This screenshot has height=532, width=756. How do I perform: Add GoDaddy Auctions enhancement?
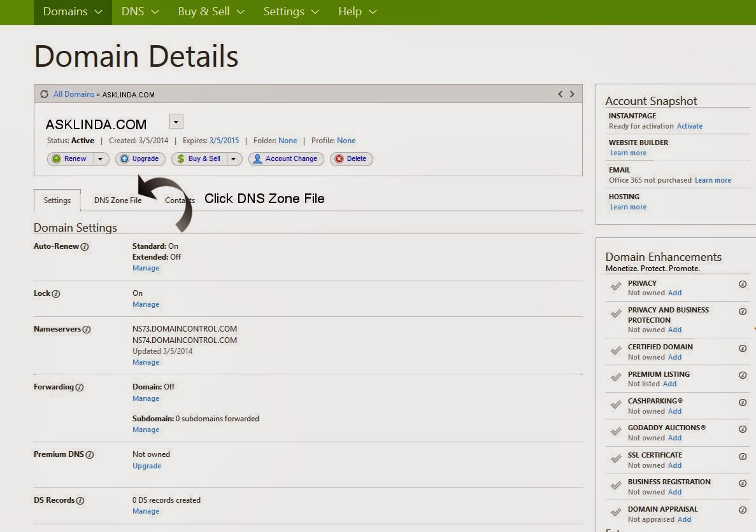tap(674, 438)
